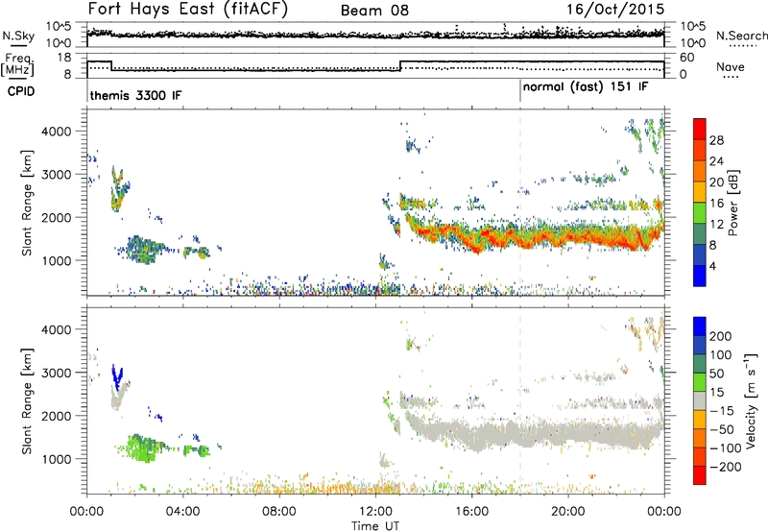Click the '16:00' time axis label
The height and width of the screenshot is (532, 768).
click(x=471, y=512)
